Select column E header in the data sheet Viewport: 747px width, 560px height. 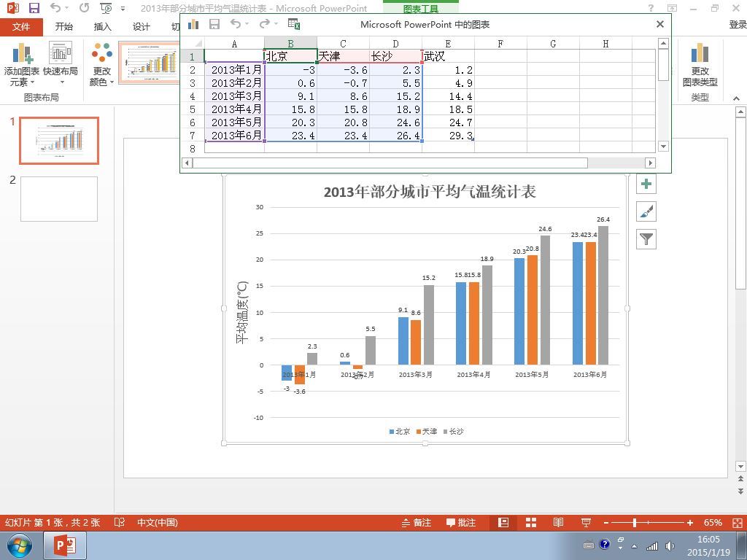[448, 44]
